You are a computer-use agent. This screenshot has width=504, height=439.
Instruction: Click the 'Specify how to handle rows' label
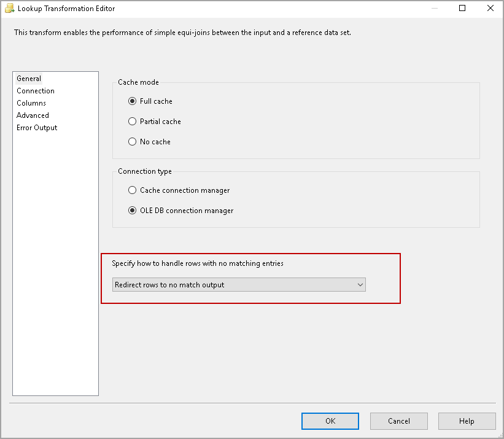click(x=198, y=263)
